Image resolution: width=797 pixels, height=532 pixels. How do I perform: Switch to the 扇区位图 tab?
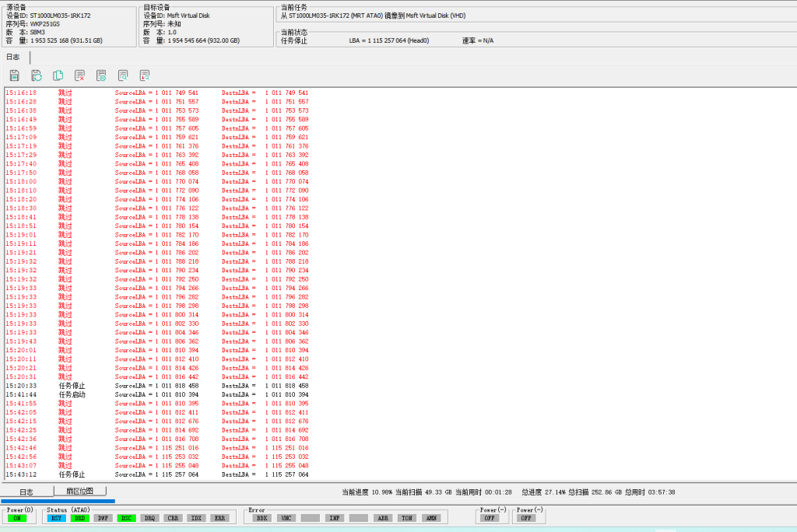click(79, 492)
